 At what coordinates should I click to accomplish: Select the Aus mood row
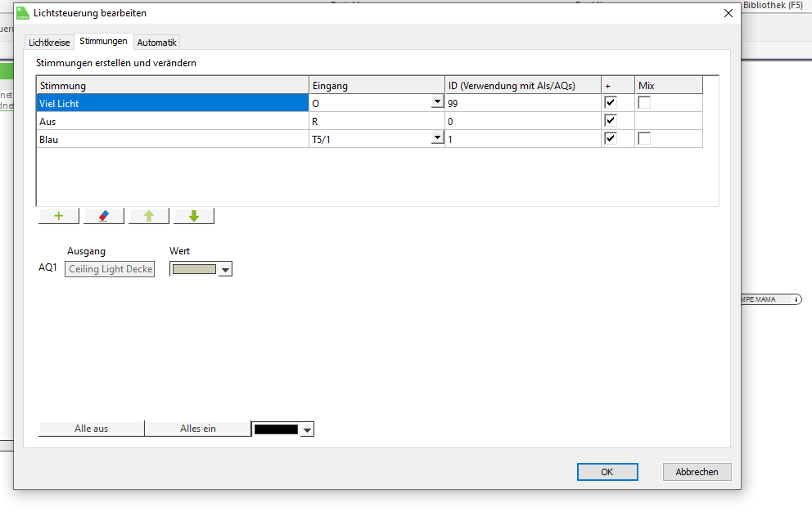(173, 121)
